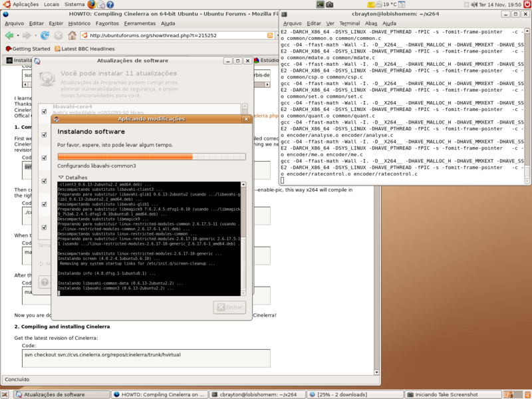Click the Firefox page scroll down arrow

pyautogui.click(x=376, y=372)
